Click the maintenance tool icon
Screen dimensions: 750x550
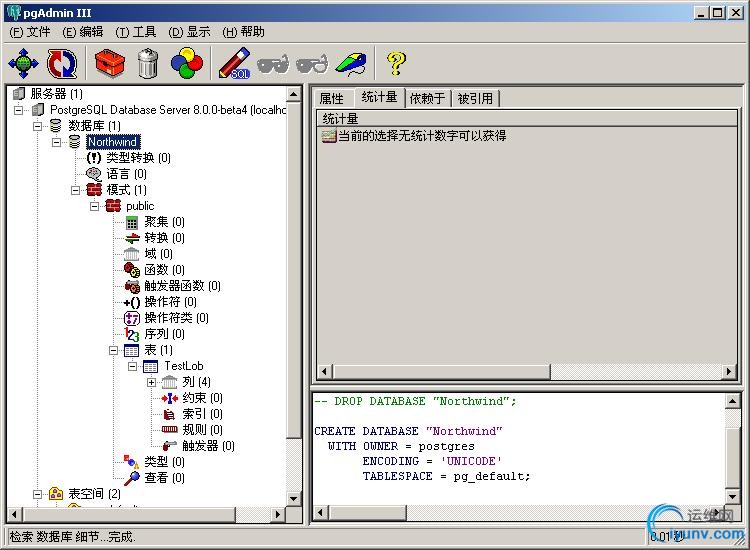tap(352, 64)
